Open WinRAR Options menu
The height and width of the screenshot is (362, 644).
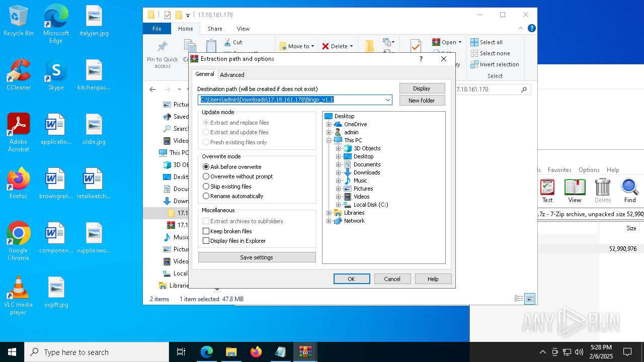click(x=589, y=170)
